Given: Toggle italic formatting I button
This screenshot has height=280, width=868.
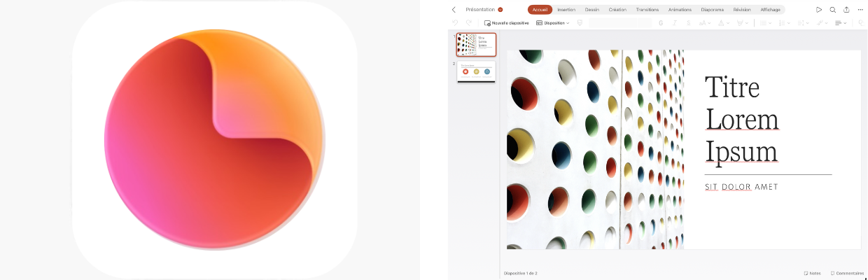Looking at the screenshot, I should click(x=675, y=23).
